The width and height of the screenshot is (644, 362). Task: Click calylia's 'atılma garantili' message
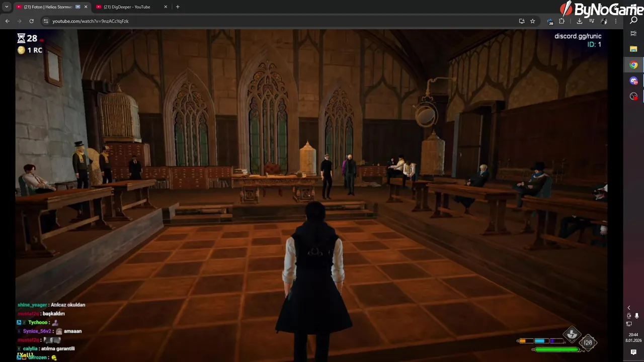(57, 348)
